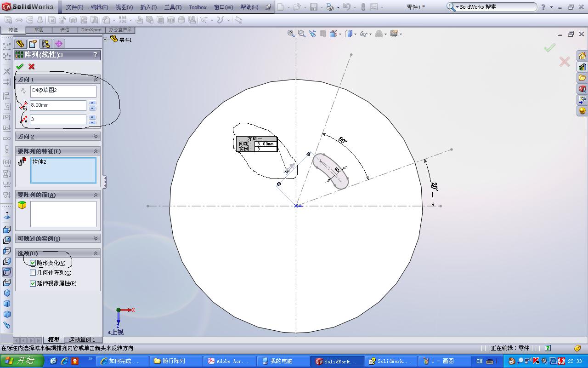This screenshot has width=588, height=368.
Task: Switch to the DimXpert command tab
Action: [x=91, y=30]
